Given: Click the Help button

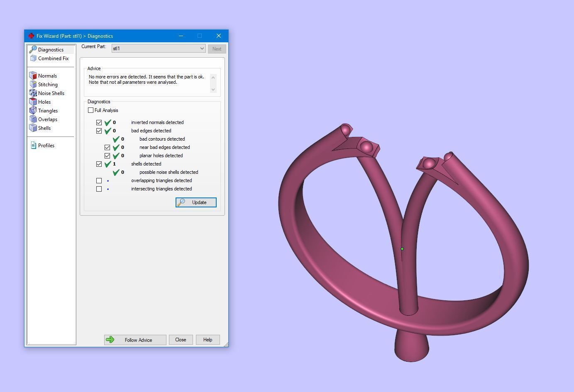Looking at the screenshot, I should pyautogui.click(x=208, y=340).
